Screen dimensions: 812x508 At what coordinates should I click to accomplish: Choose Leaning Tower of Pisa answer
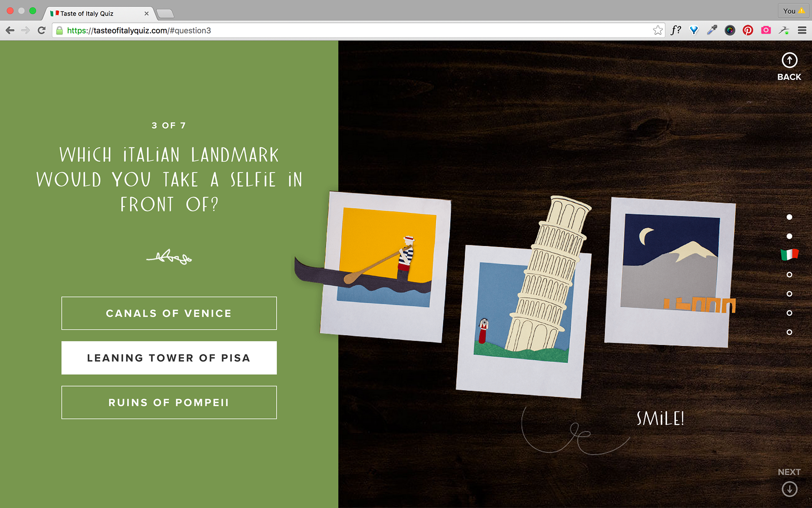169,358
